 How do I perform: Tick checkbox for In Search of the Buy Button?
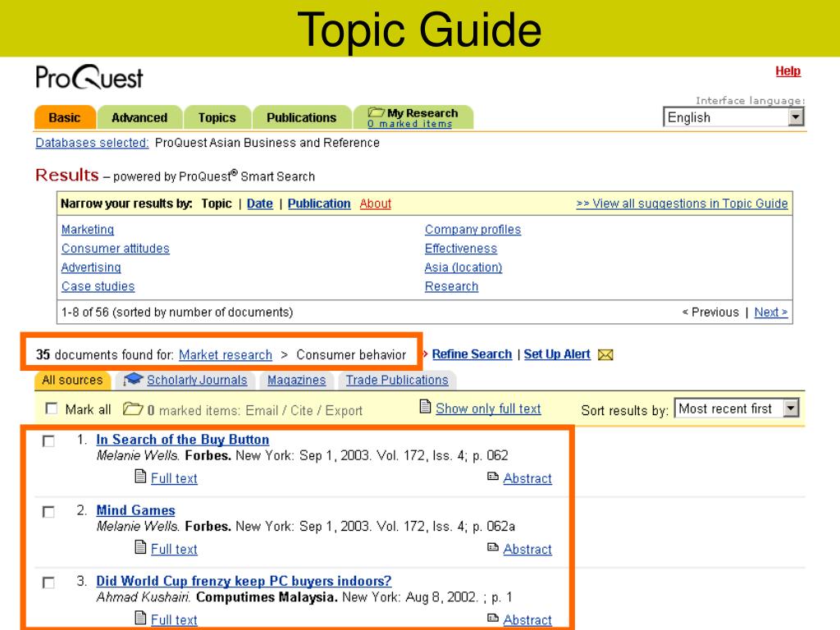(x=48, y=441)
